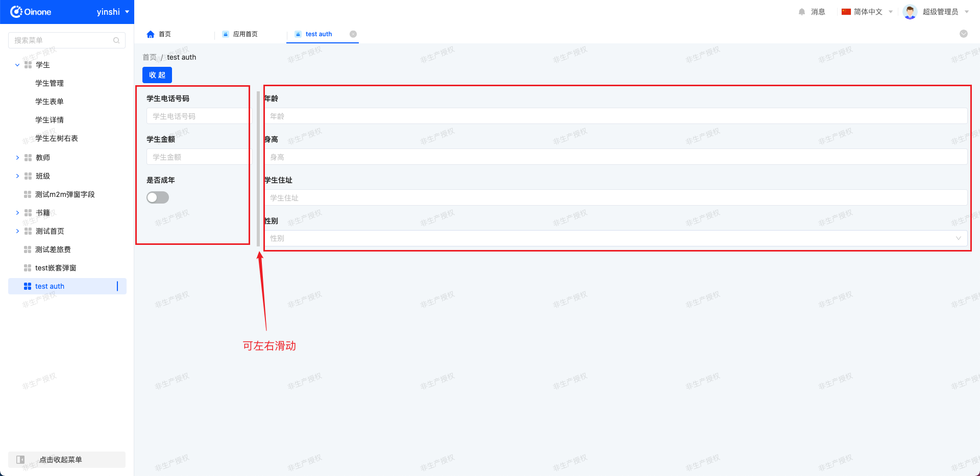This screenshot has width=980, height=476.
Task: Expand the 班级 menu group
Action: (x=17, y=176)
